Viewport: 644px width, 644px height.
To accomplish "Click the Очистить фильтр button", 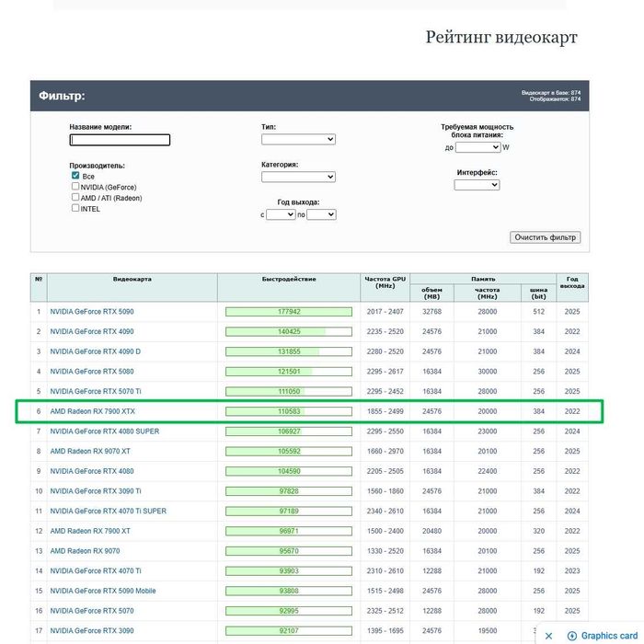I will 545,237.
